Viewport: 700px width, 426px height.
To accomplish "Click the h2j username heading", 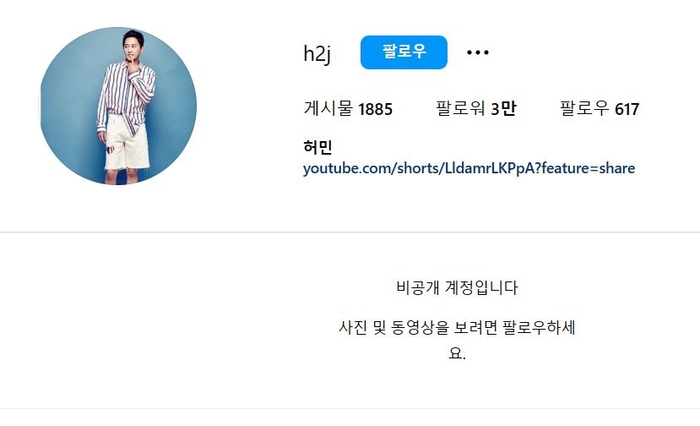I will (317, 54).
